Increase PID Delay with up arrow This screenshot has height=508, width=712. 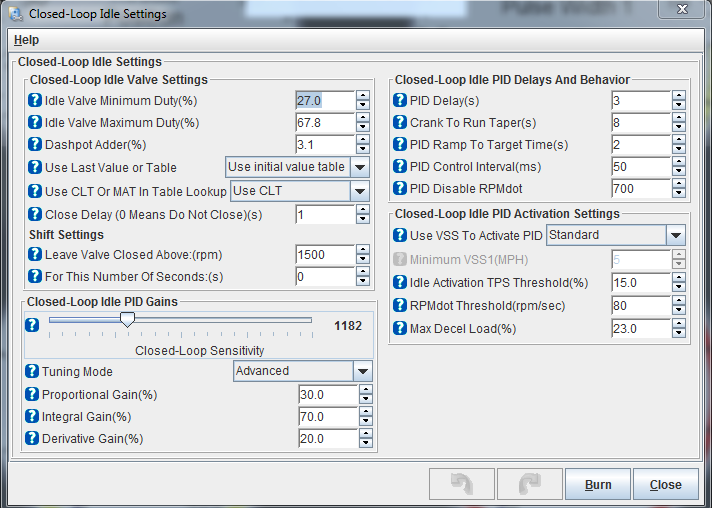tap(678, 96)
